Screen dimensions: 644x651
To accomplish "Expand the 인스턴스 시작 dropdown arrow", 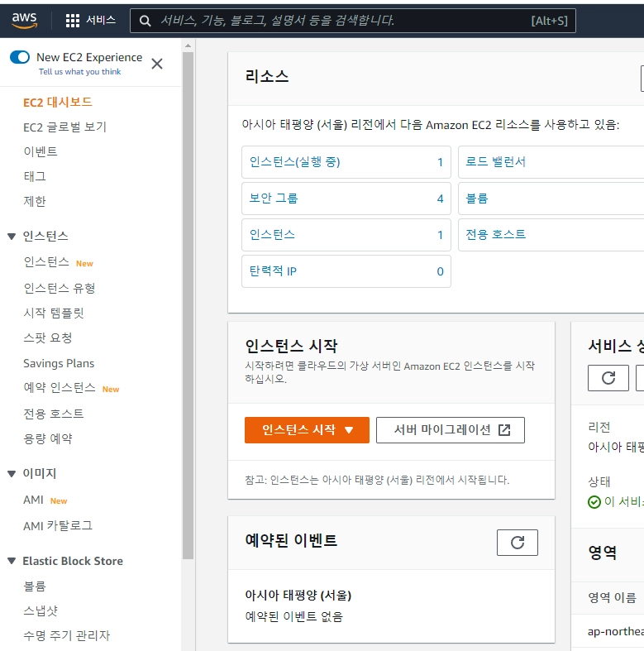I will pos(349,430).
